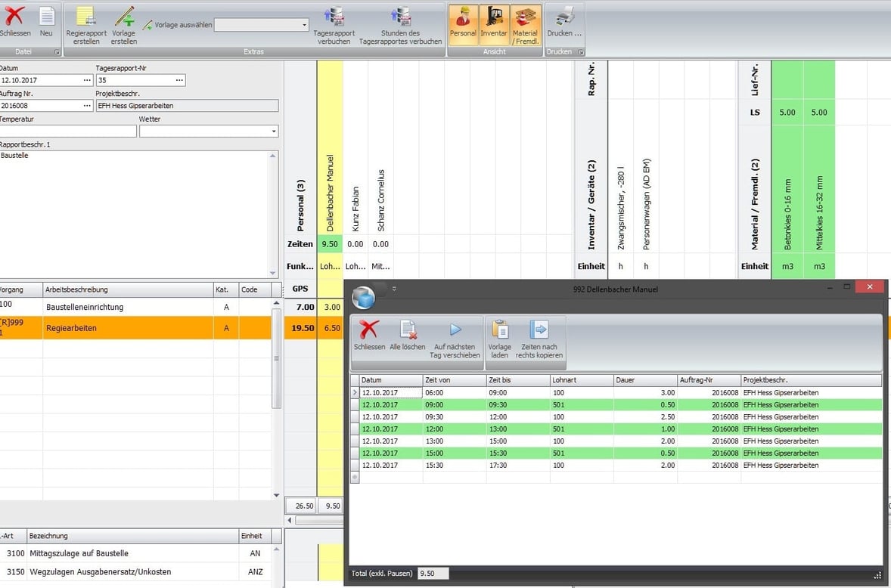Select time row 12:00 to 13:00
Viewport: 891px width, 588px height.
tap(620, 429)
